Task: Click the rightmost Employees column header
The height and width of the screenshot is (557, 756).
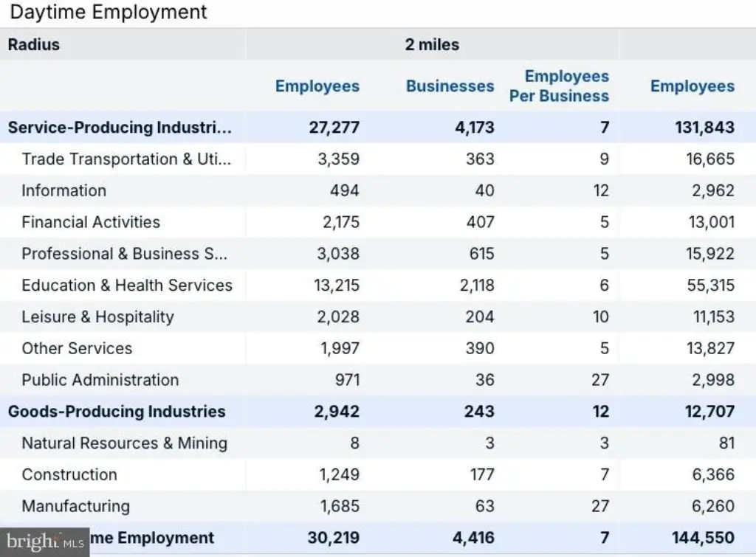Action: pyautogui.click(x=693, y=86)
